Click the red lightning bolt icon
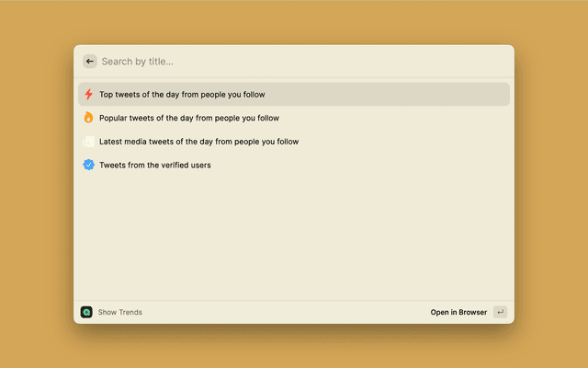This screenshot has width=588, height=368. (x=88, y=94)
